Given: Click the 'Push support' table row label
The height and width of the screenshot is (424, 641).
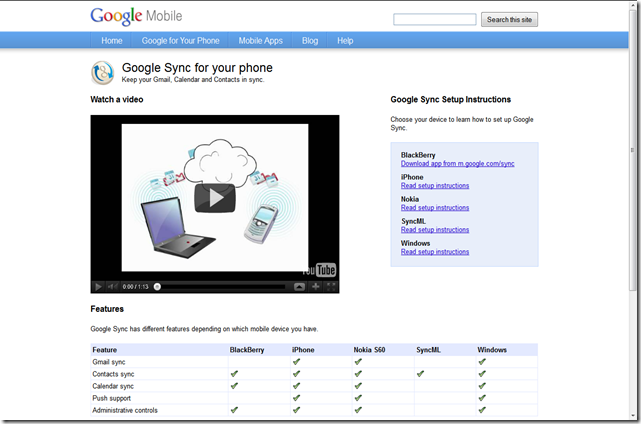Looking at the screenshot, I should (x=112, y=398).
